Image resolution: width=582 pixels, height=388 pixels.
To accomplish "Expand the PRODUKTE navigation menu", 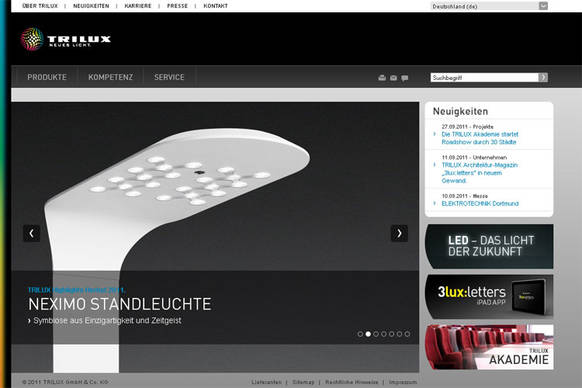I will pos(47,77).
